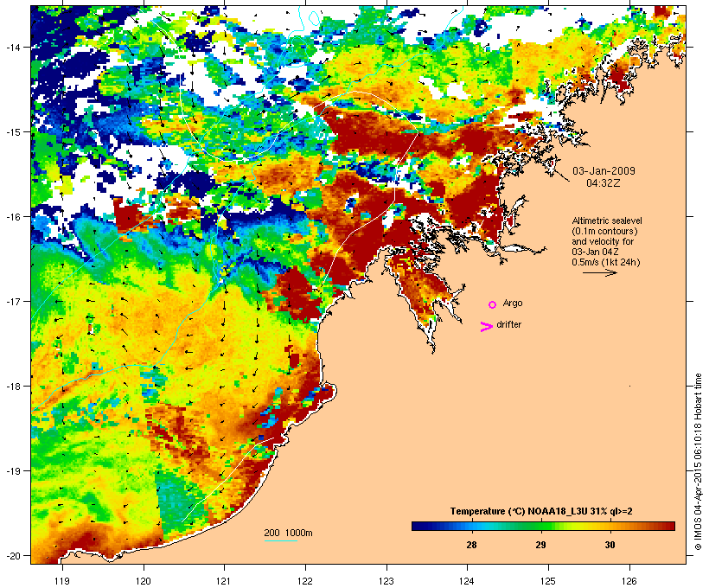Click the velocity scale arrow in the legend
709x588 pixels.
(599, 272)
